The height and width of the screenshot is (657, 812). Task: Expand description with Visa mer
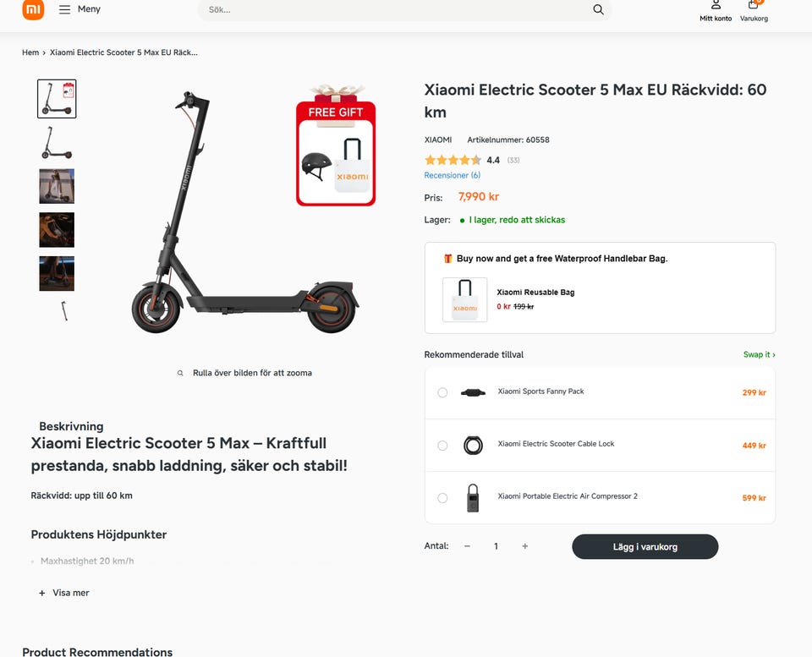point(64,593)
